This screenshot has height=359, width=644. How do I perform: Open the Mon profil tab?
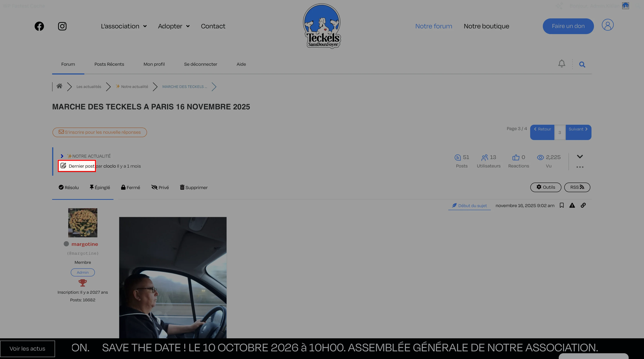154,64
